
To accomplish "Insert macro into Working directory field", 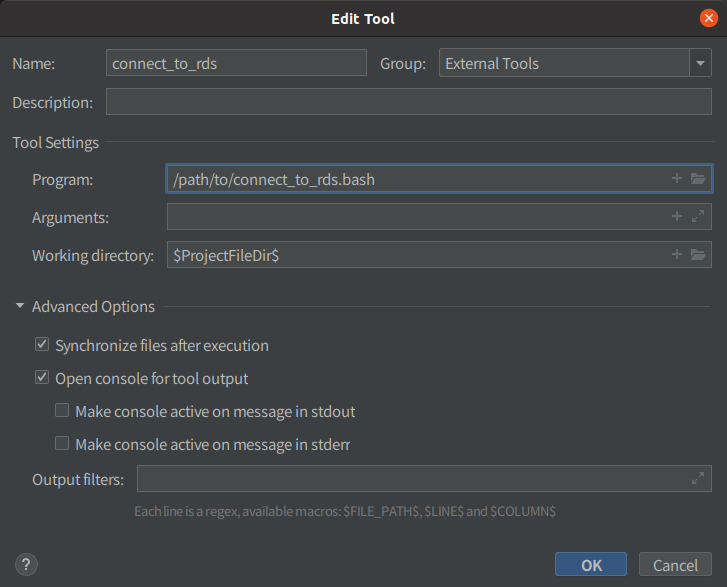I will pos(677,255).
